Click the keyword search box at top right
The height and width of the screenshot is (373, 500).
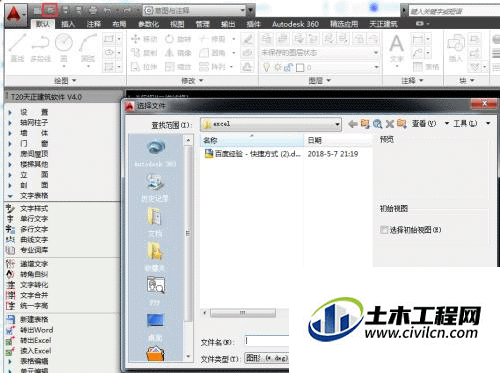point(454,11)
